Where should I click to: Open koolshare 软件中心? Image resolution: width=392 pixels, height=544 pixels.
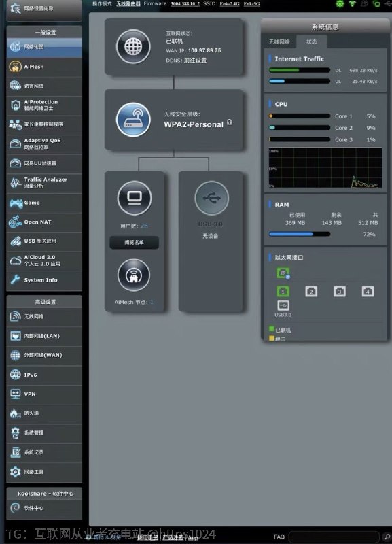point(44,508)
